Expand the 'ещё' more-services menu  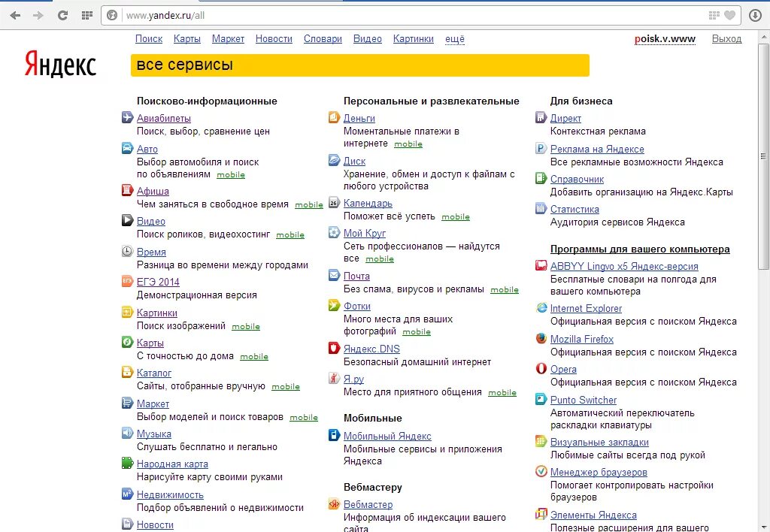click(x=455, y=39)
